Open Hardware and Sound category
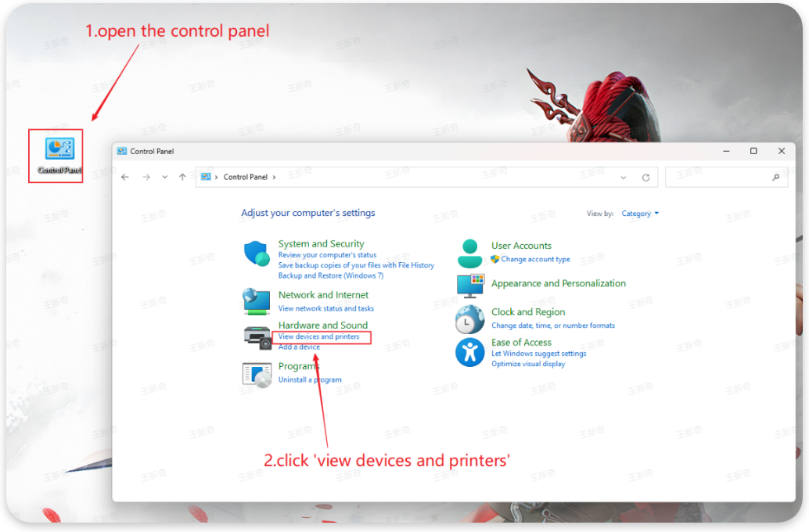The image size is (809, 532). pyautogui.click(x=323, y=325)
